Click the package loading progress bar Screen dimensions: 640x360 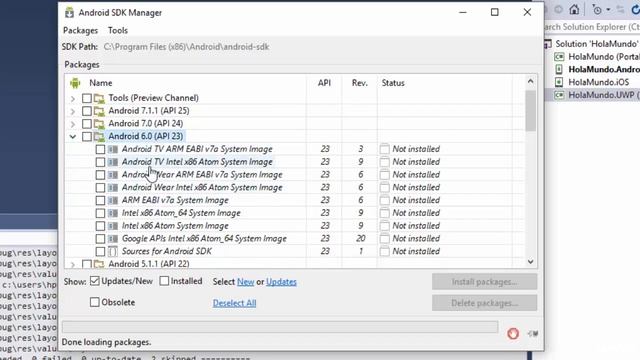[x=280, y=327]
